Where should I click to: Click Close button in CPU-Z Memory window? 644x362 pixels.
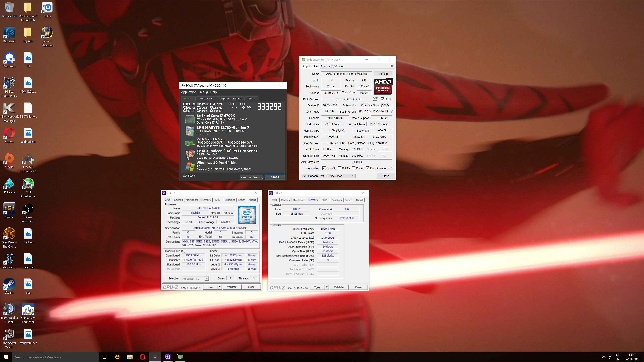[358, 287]
